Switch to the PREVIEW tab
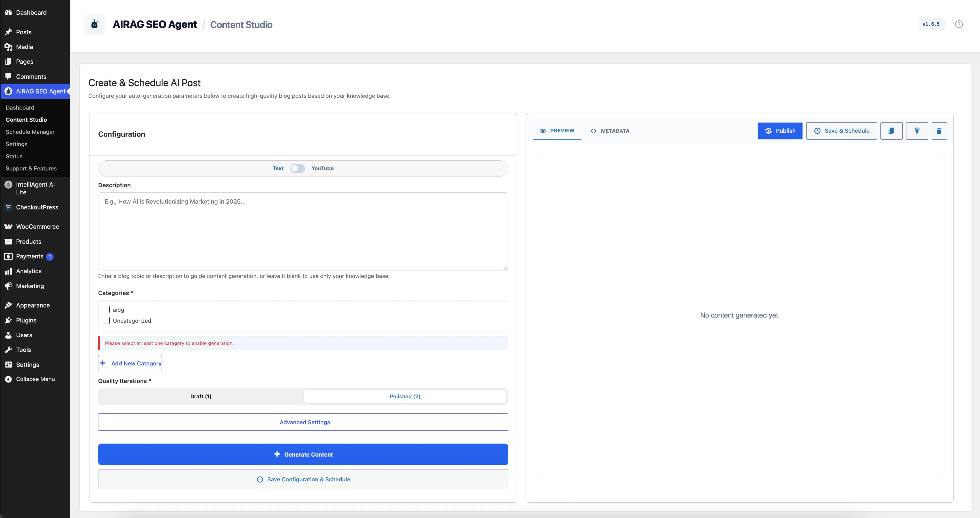Viewport: 980px width, 518px height. pos(557,130)
